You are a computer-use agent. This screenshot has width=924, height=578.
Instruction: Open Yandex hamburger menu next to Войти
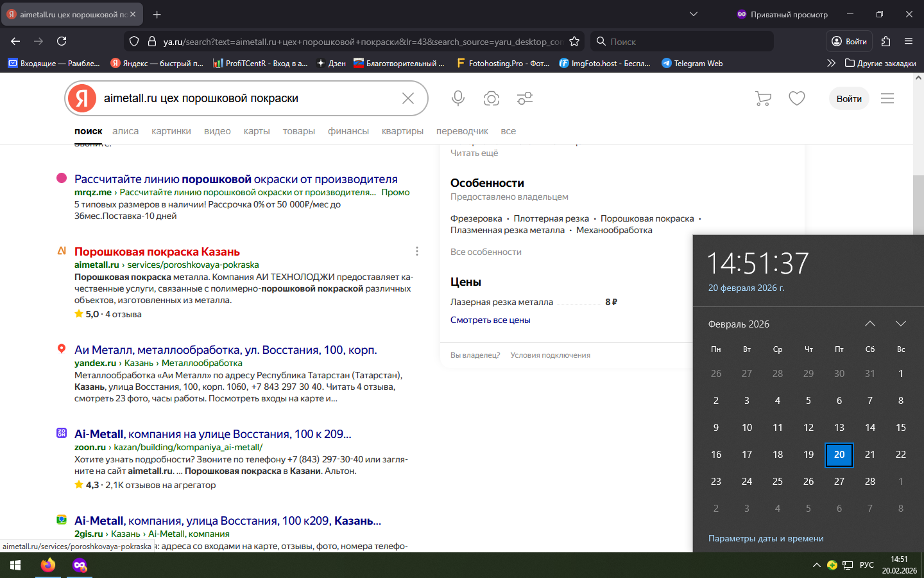tap(887, 98)
